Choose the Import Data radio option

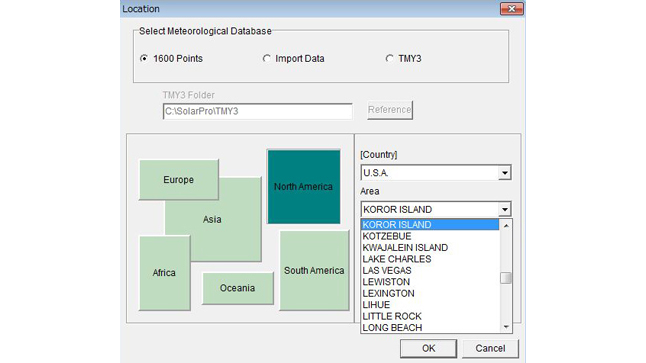tap(267, 59)
